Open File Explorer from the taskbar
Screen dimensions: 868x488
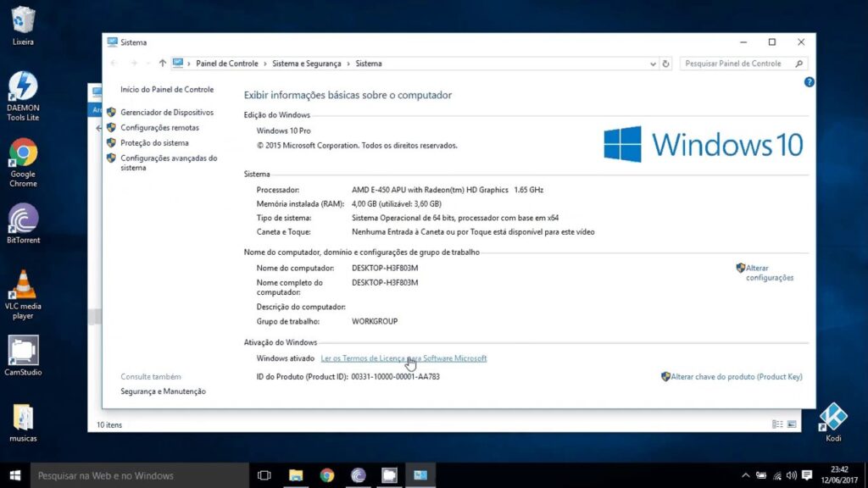click(x=296, y=475)
